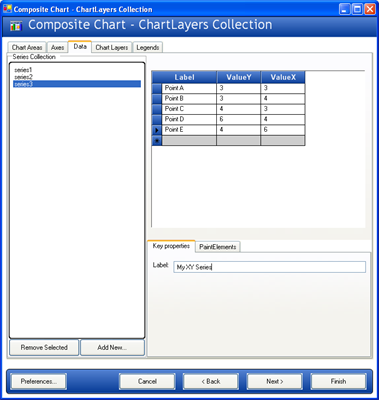Go to the Chart Layers tab

coord(112,47)
